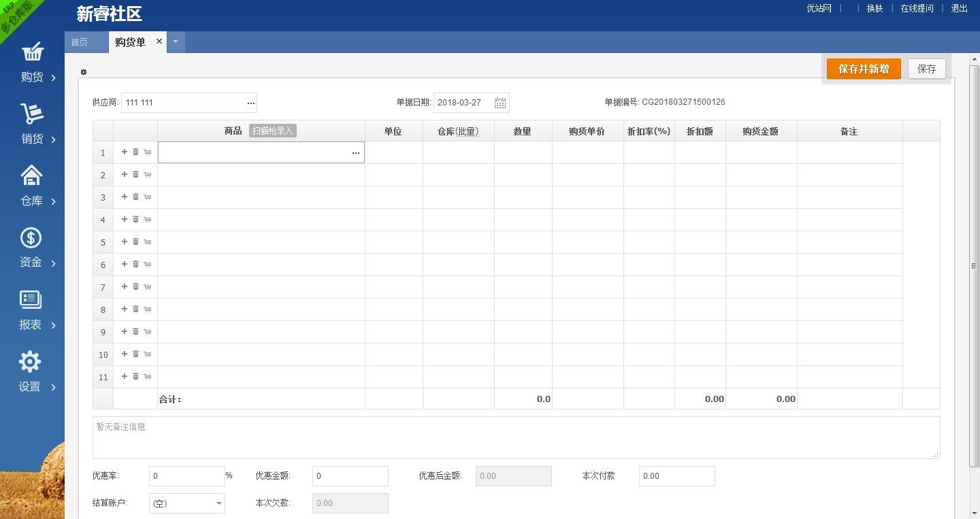980x519 pixels.
Task: Click the delete trash icon in row 3
Action: pos(135,197)
